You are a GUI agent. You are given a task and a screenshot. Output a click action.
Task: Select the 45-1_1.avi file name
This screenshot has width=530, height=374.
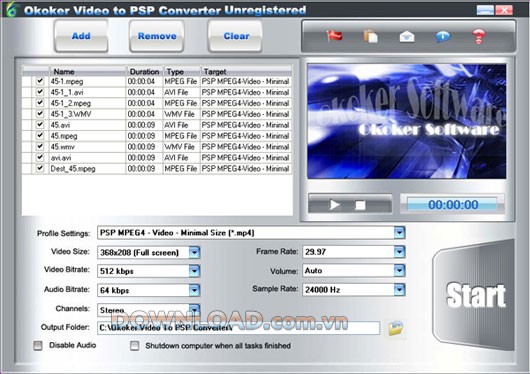point(67,92)
